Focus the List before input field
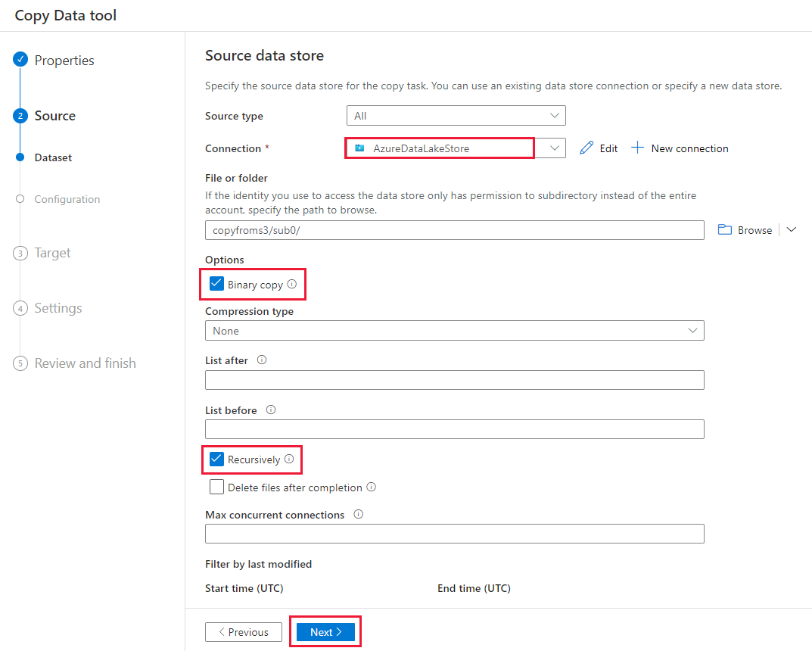 [455, 428]
